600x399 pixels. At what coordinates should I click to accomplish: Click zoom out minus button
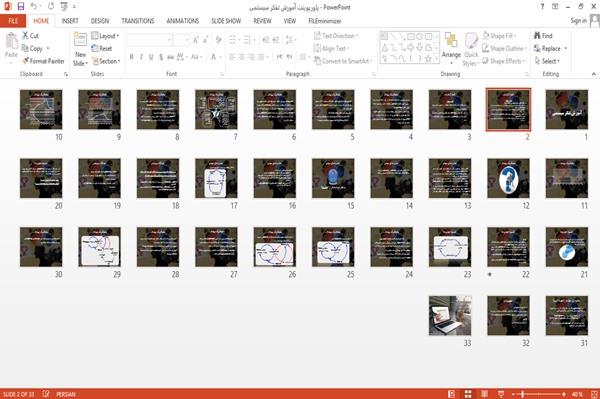pyautogui.click(x=515, y=394)
